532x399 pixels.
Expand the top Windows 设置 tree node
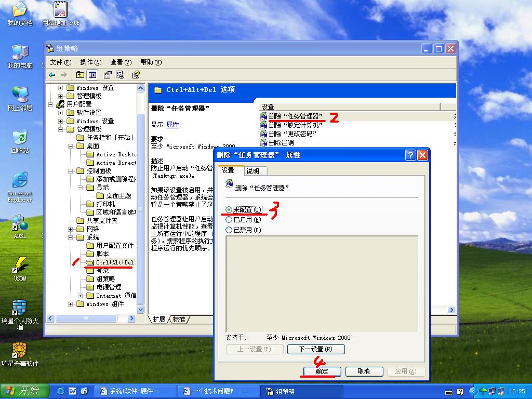point(60,88)
